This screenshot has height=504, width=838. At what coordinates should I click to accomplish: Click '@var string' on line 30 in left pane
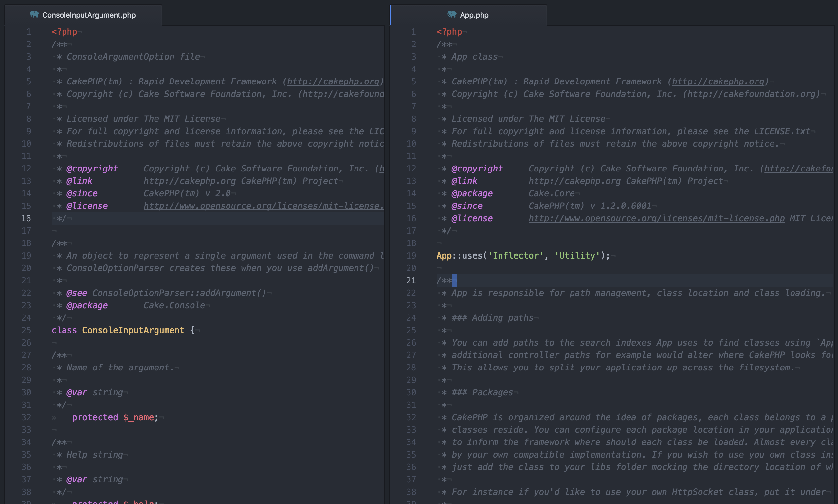pyautogui.click(x=95, y=393)
